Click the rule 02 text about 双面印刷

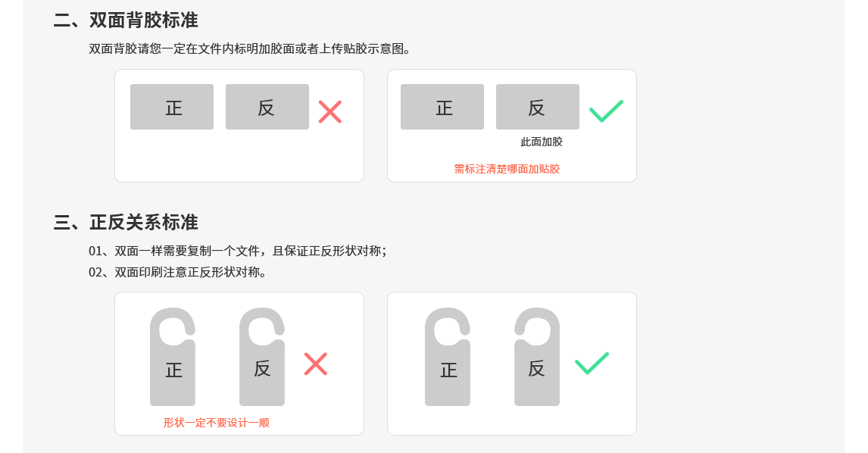click(x=178, y=272)
